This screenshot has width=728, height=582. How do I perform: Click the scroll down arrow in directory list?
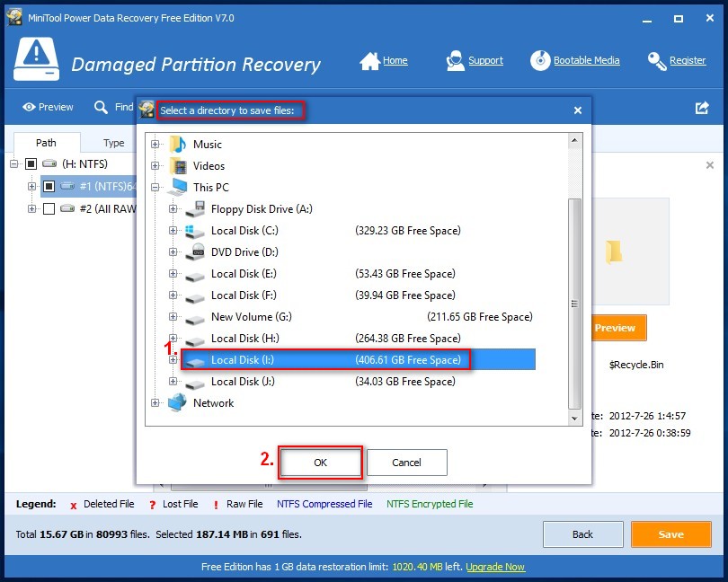pyautogui.click(x=574, y=419)
